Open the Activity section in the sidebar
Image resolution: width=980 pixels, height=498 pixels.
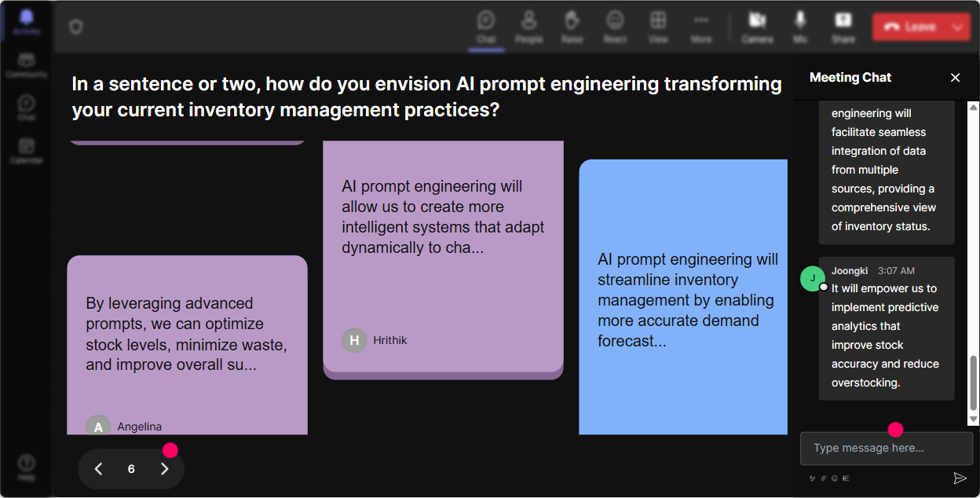pyautogui.click(x=26, y=23)
